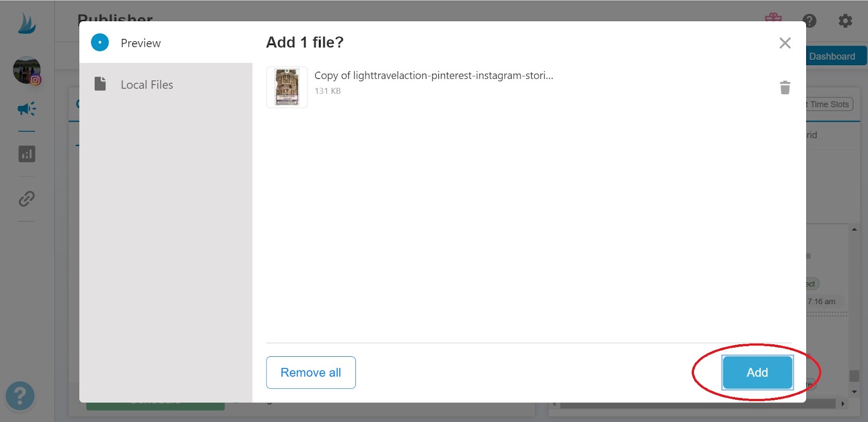Open the Publisher megaphone sidebar icon
The image size is (868, 422).
[x=27, y=109]
